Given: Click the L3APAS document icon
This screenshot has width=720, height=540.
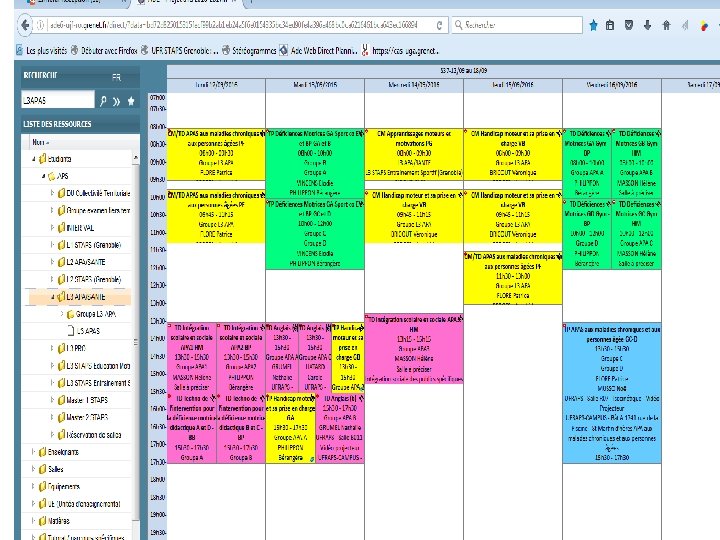Looking at the screenshot, I should (x=71, y=331).
